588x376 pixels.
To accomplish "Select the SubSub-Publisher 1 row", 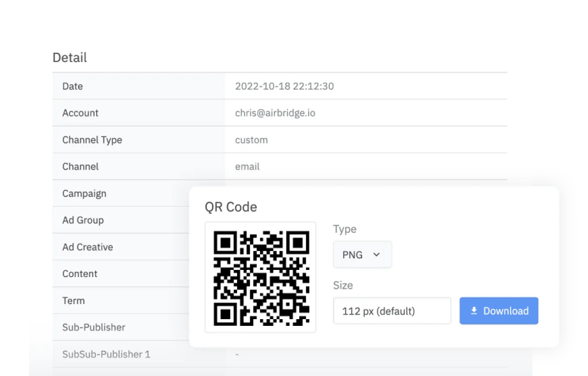I will (106, 354).
